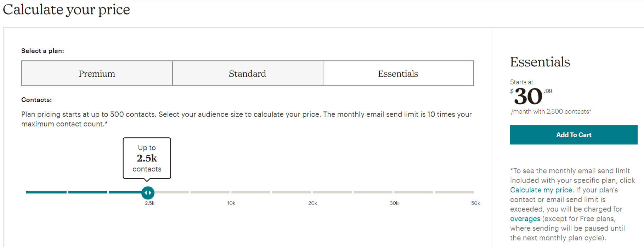Screen dimensions: 644x247
Task: Open the Calculate my price link
Action: point(541,190)
